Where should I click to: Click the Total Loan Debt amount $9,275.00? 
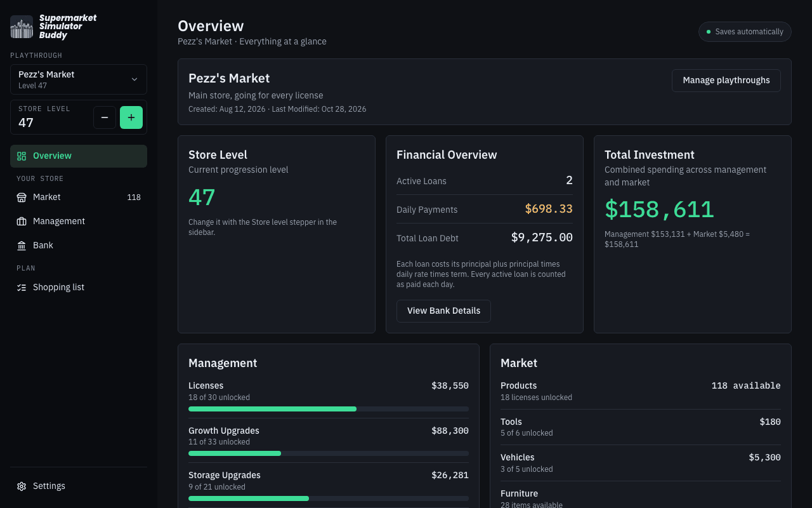click(542, 237)
